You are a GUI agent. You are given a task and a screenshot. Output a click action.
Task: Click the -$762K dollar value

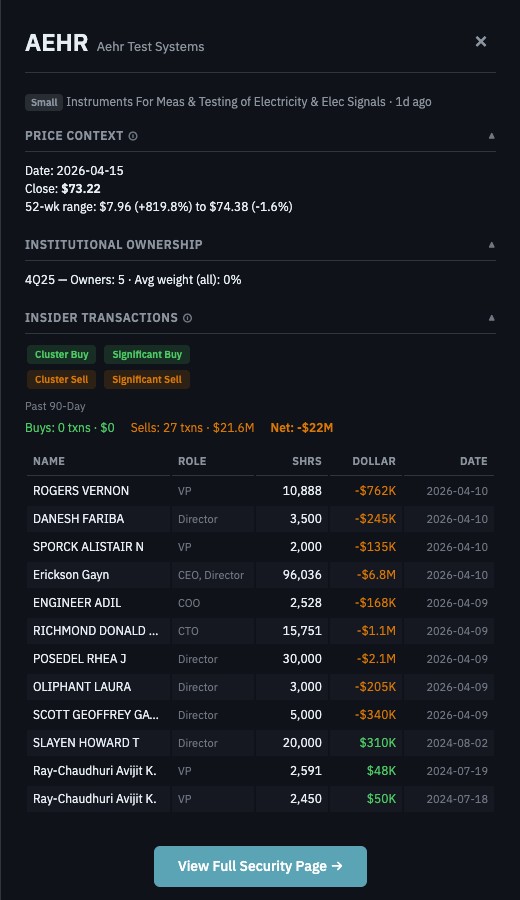click(x=375, y=491)
